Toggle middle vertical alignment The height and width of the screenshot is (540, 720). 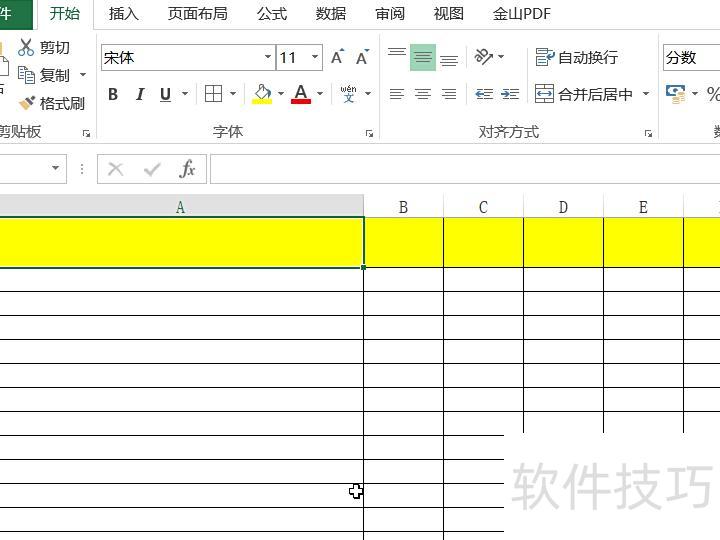[x=423, y=57]
